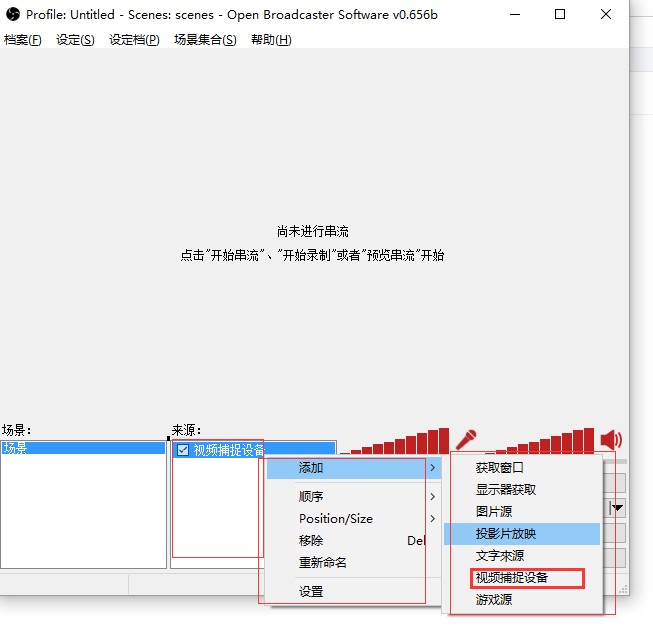Select 投影片放映 in the add submenu

(522, 534)
